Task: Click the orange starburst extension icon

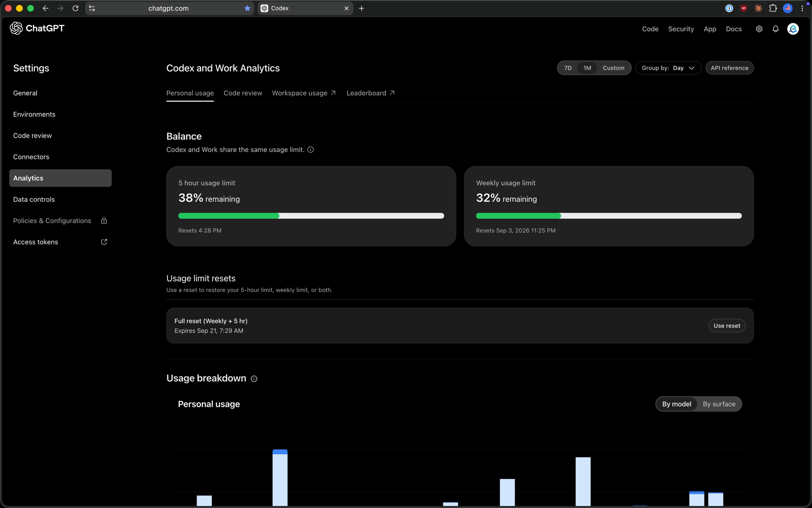Action: tap(758, 8)
